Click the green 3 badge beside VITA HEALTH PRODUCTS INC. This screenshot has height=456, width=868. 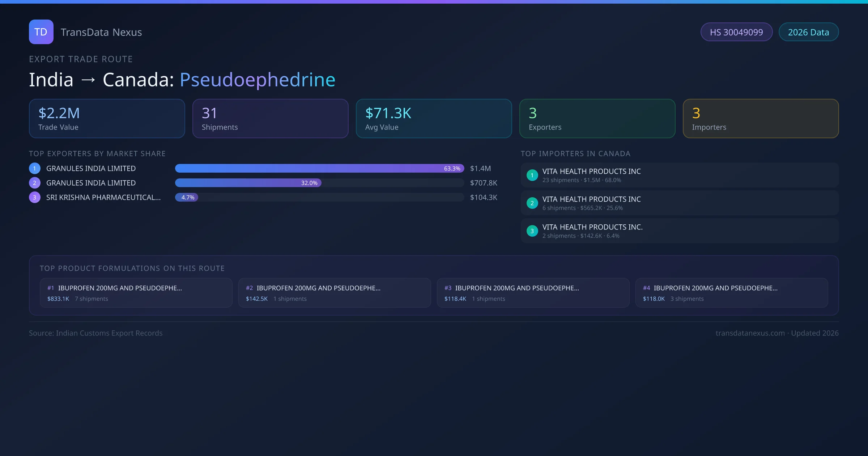tap(532, 231)
